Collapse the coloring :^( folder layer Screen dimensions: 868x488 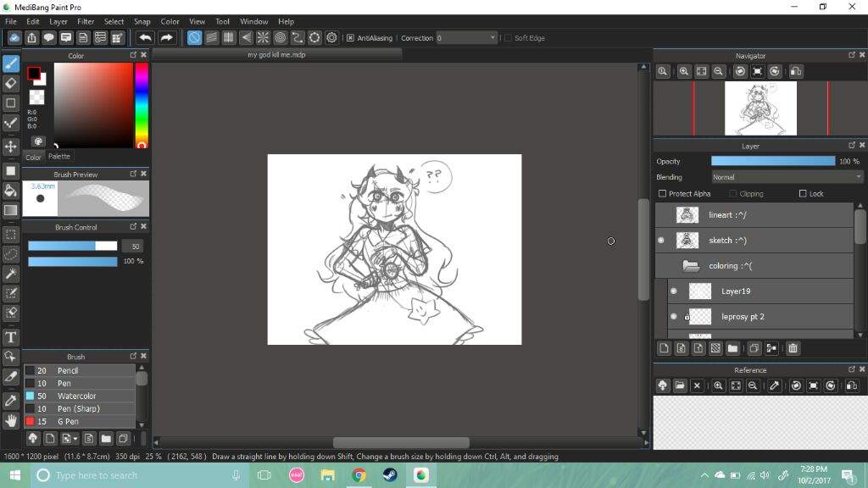click(691, 266)
